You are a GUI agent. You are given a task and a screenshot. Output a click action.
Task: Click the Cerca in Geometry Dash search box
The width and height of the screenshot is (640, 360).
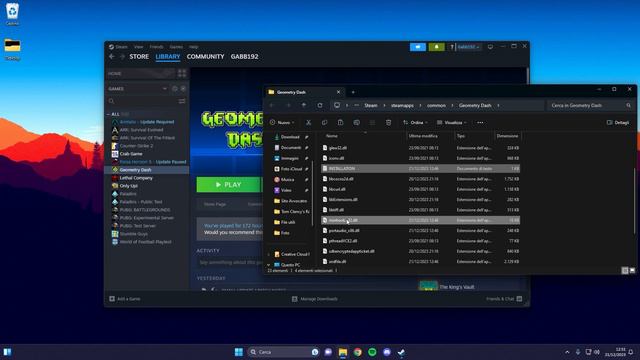click(x=590, y=105)
